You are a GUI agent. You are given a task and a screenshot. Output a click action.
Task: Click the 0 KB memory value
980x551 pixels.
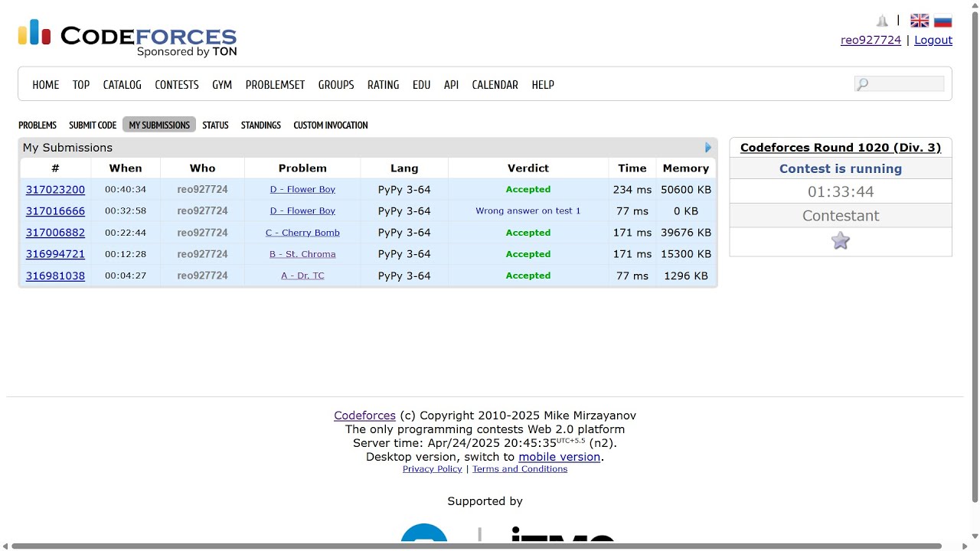pyautogui.click(x=686, y=211)
